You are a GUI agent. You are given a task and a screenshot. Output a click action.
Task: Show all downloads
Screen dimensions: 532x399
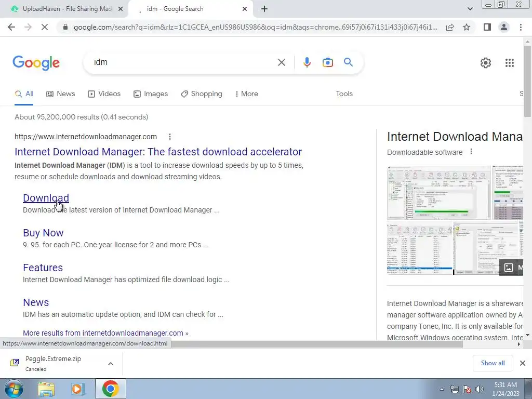[493, 363]
